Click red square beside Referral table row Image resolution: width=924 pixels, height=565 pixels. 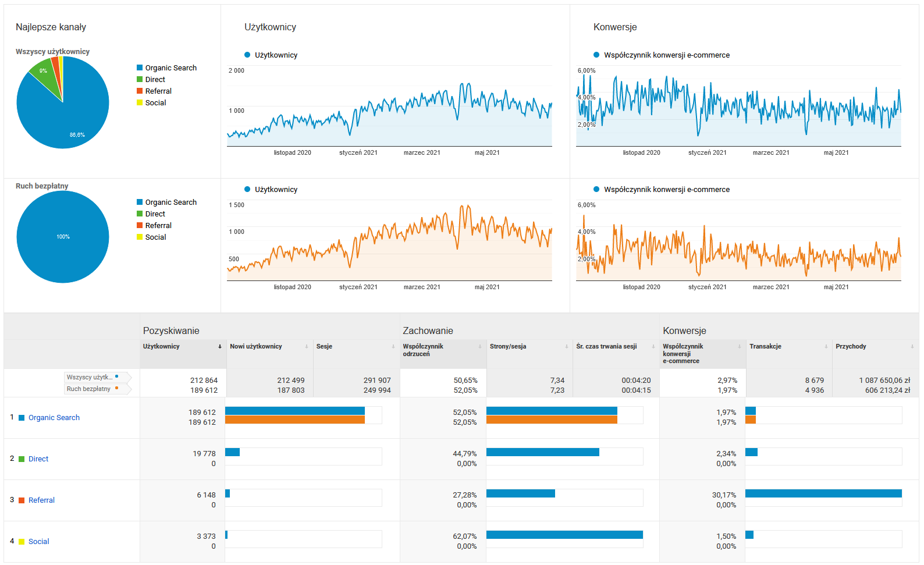pos(22,500)
